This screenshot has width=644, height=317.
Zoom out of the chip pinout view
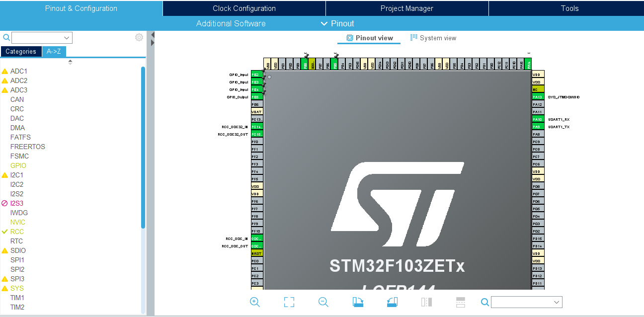(x=323, y=302)
